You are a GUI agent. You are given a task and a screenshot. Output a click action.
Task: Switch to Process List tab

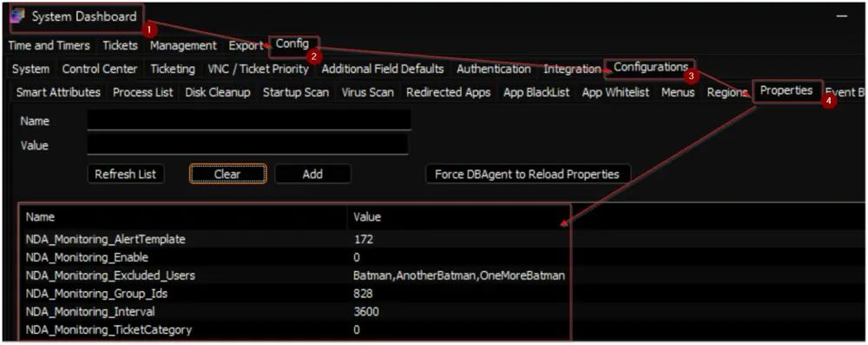pyautogui.click(x=143, y=93)
